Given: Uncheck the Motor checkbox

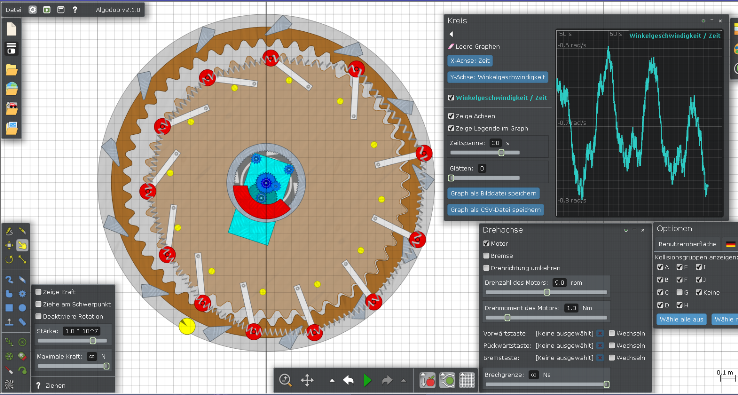Looking at the screenshot, I should [486, 243].
